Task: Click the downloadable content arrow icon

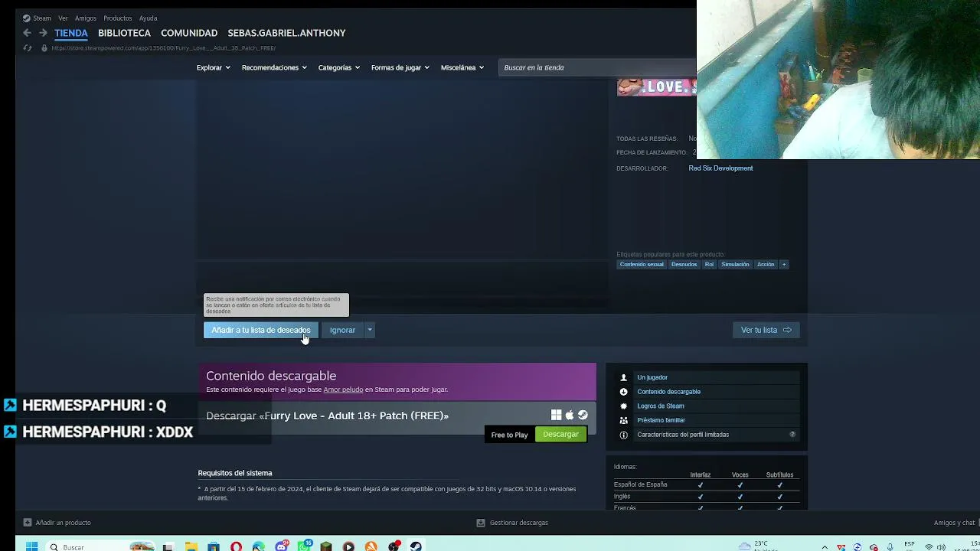Action: tap(623, 392)
